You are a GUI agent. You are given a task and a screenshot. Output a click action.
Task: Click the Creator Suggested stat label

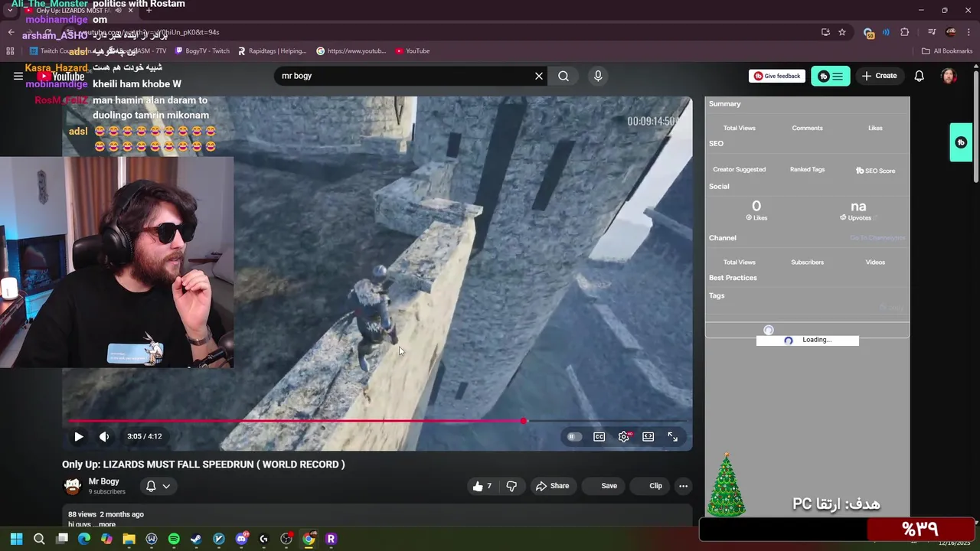[x=739, y=169]
